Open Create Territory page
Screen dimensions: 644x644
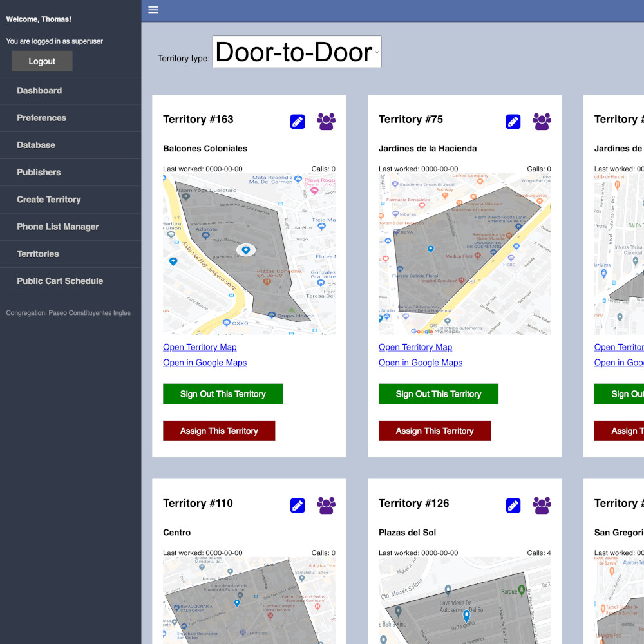pos(49,200)
